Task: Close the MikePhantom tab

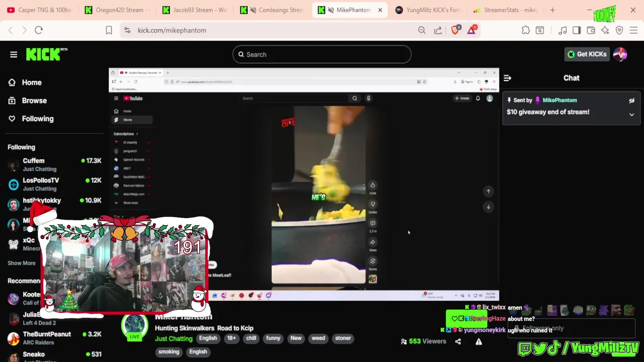Action: (380, 10)
